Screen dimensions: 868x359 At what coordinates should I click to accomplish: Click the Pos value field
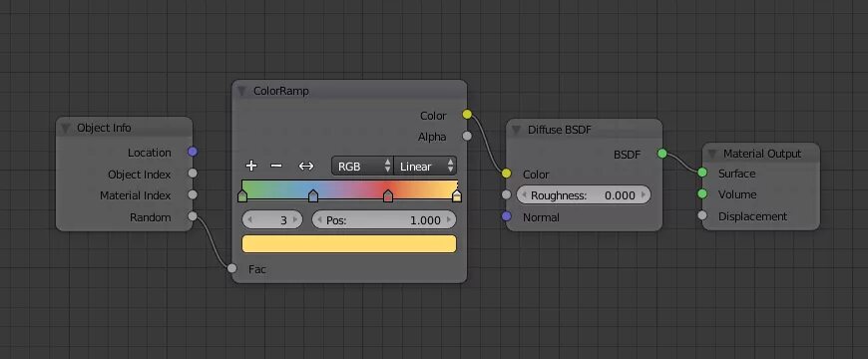(x=384, y=220)
